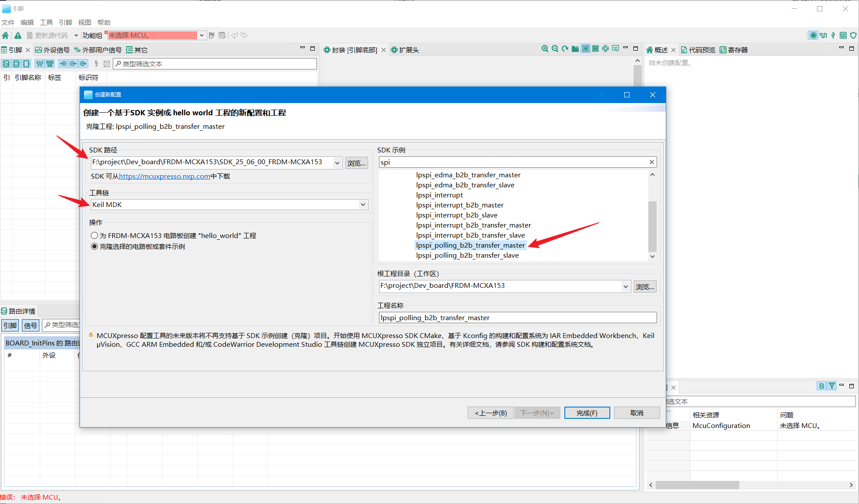The height and width of the screenshot is (504, 859).
Task: Select lpspi_interrupt_b2b_master in SDK examples list
Action: [x=459, y=205]
